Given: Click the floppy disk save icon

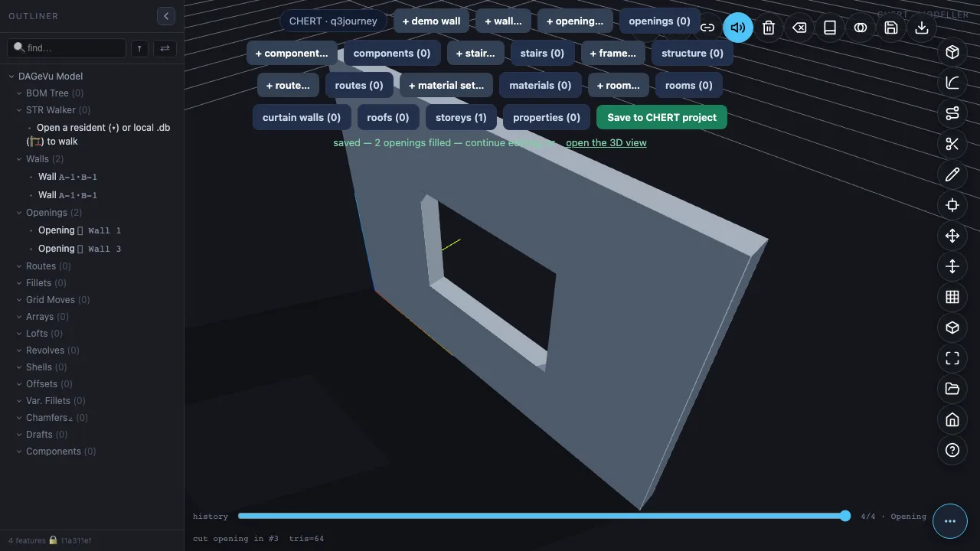Looking at the screenshot, I should (891, 28).
